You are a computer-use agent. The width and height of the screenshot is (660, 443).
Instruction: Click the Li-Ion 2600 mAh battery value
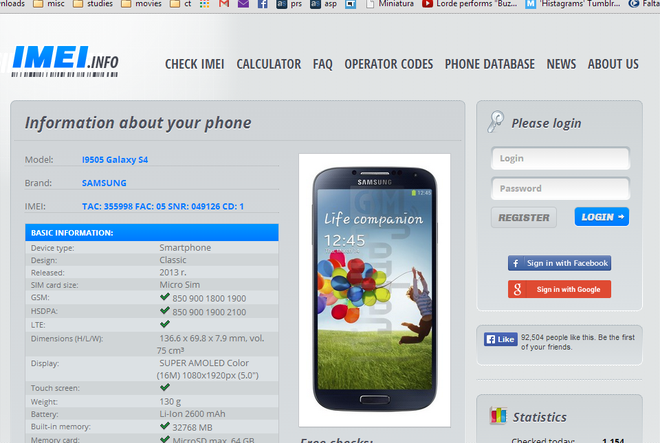[192, 414]
